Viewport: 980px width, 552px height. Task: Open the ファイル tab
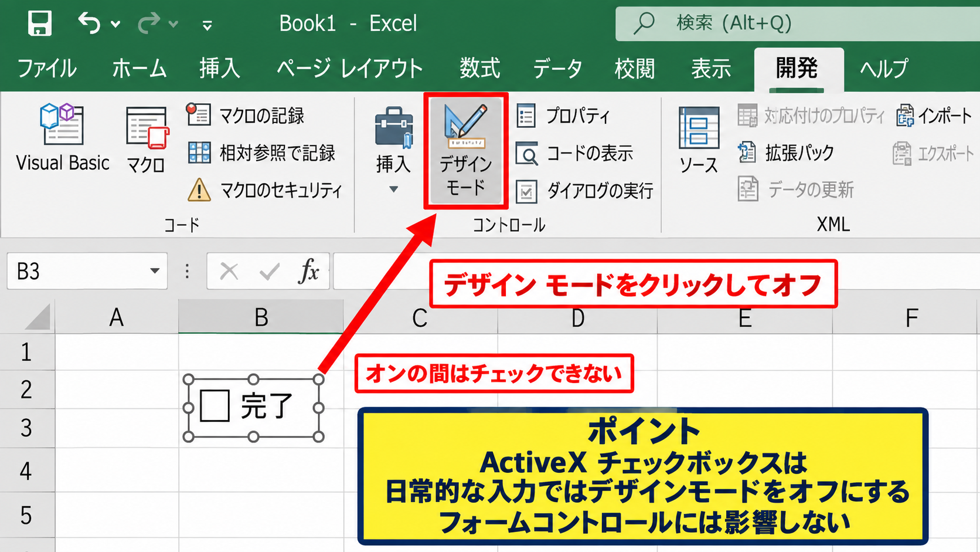tap(47, 68)
